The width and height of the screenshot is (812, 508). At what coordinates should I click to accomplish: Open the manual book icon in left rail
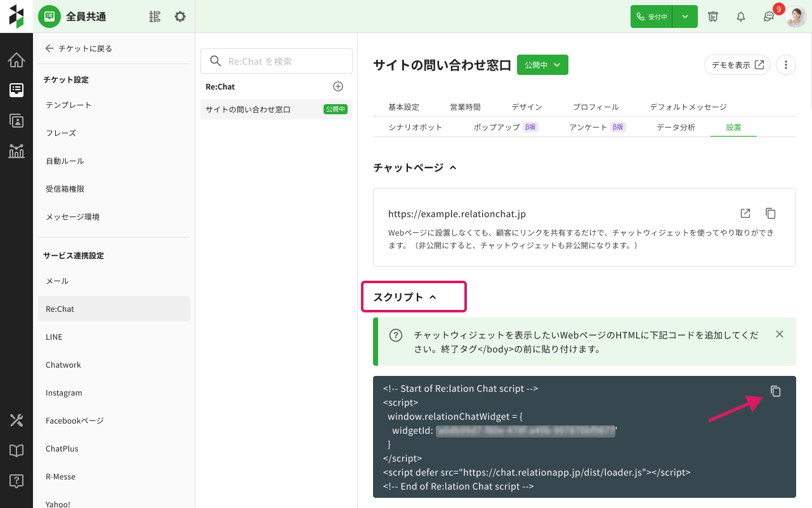(x=16, y=450)
